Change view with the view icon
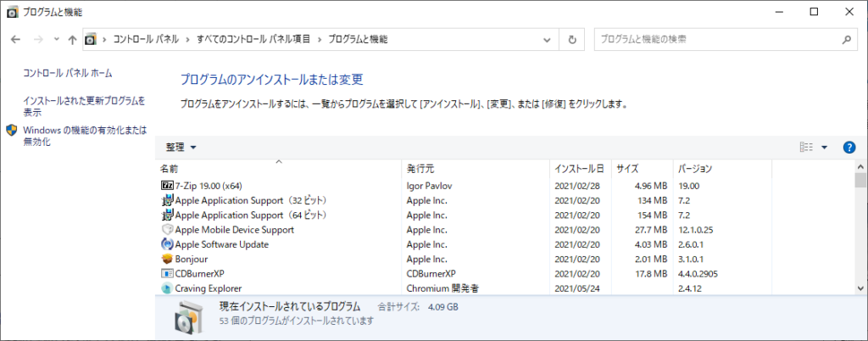Screen dimensions: 868x341 807,148
